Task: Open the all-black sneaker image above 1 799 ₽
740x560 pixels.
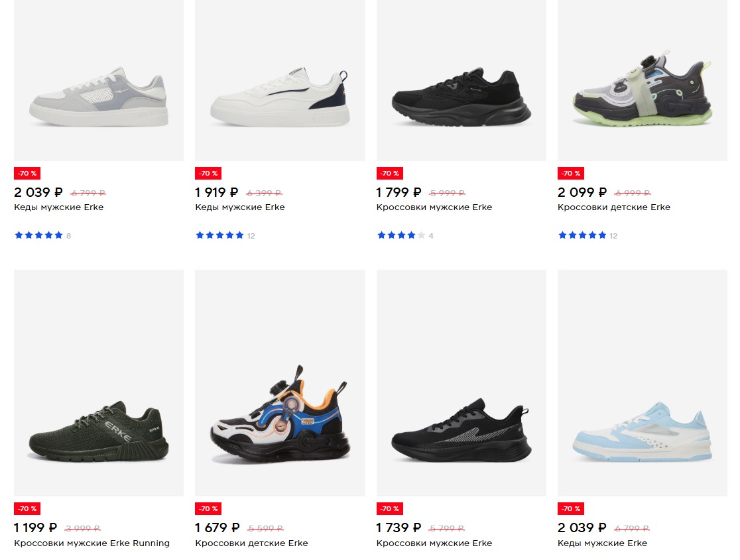Action: [461, 80]
